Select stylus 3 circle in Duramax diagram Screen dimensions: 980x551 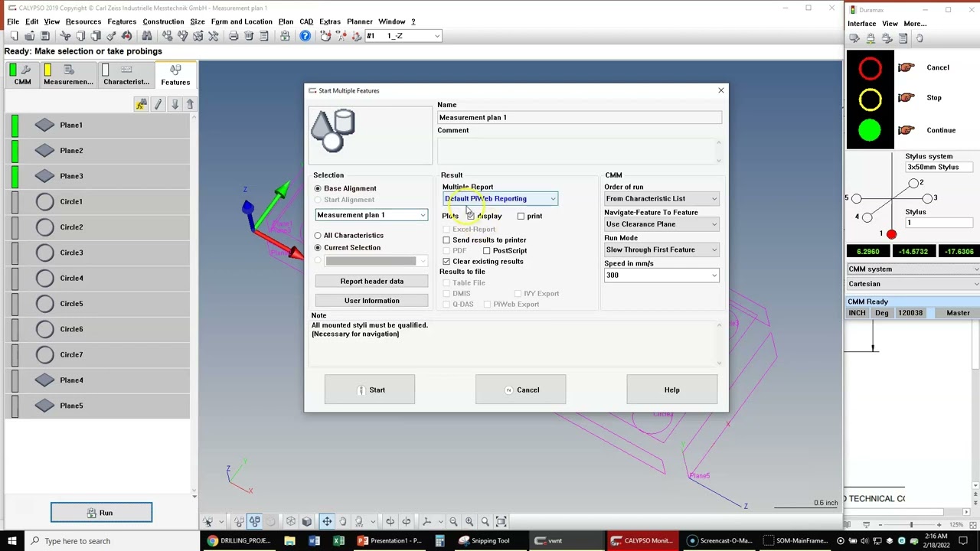[927, 199]
